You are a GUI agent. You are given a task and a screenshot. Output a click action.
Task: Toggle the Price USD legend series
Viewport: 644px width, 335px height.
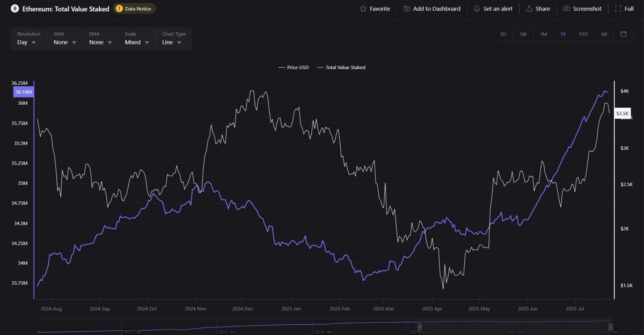pyautogui.click(x=294, y=68)
